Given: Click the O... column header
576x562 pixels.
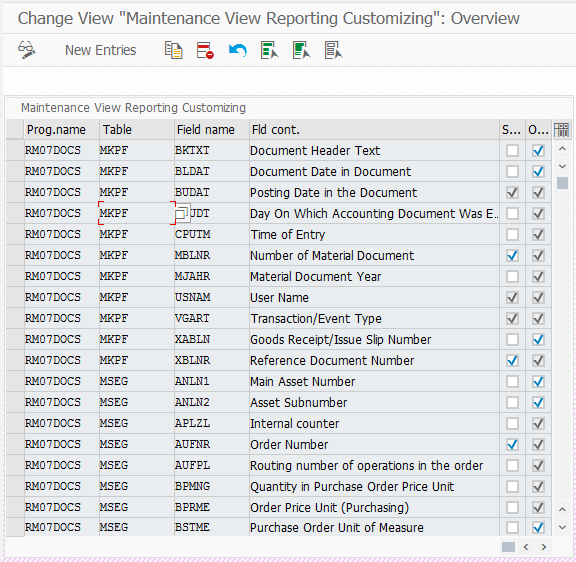Looking at the screenshot, I should (538, 130).
